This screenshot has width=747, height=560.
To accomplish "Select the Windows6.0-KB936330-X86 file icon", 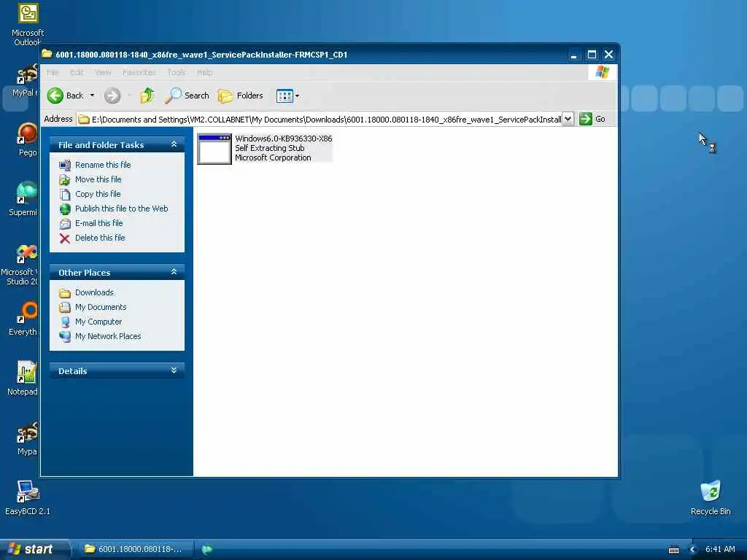I will click(214, 149).
